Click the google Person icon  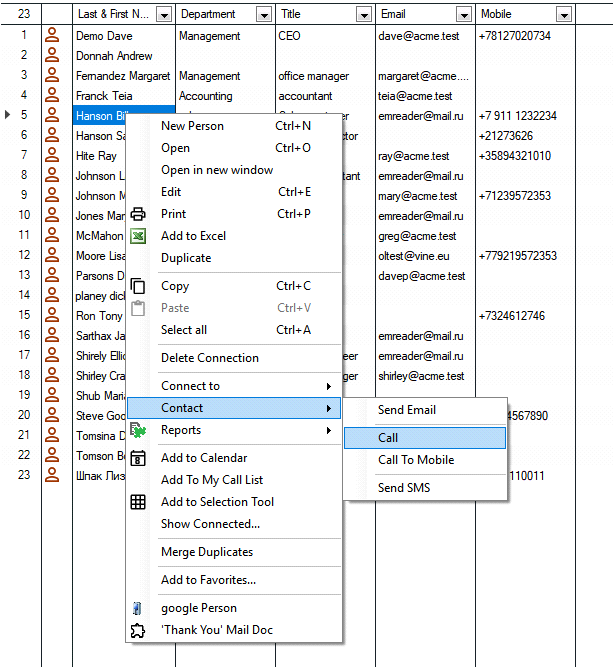pos(137,608)
